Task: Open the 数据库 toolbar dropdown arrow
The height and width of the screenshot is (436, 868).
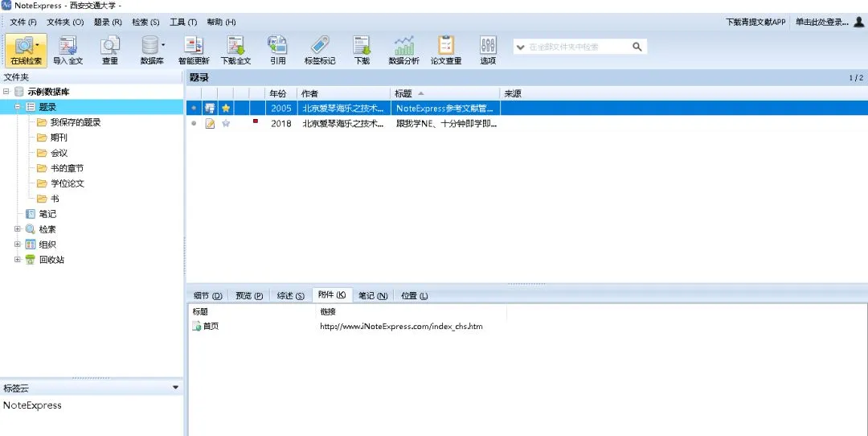Action: click(162, 45)
